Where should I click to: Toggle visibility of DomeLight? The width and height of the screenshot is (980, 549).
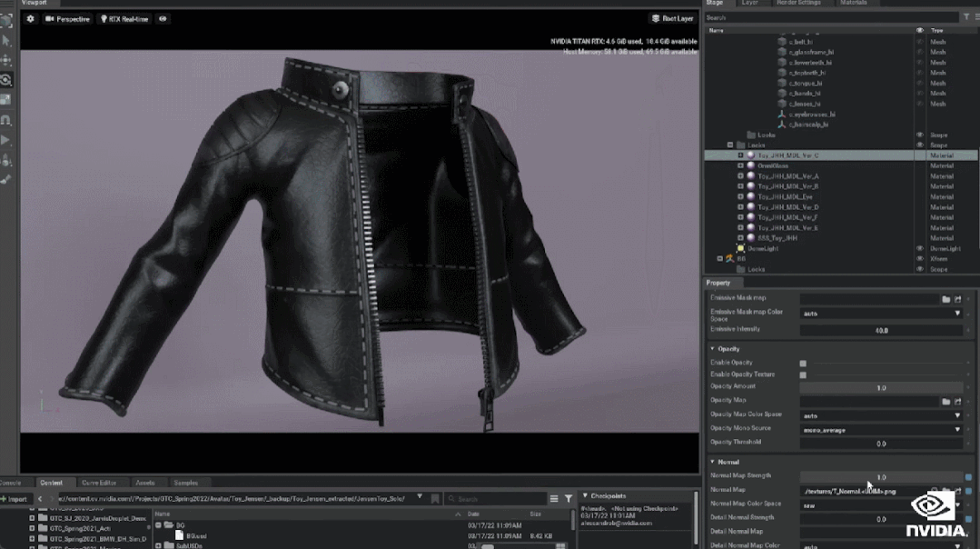point(919,248)
